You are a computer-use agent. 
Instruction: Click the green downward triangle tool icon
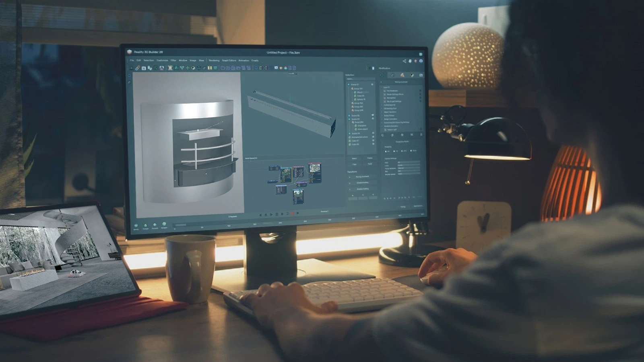(182, 68)
